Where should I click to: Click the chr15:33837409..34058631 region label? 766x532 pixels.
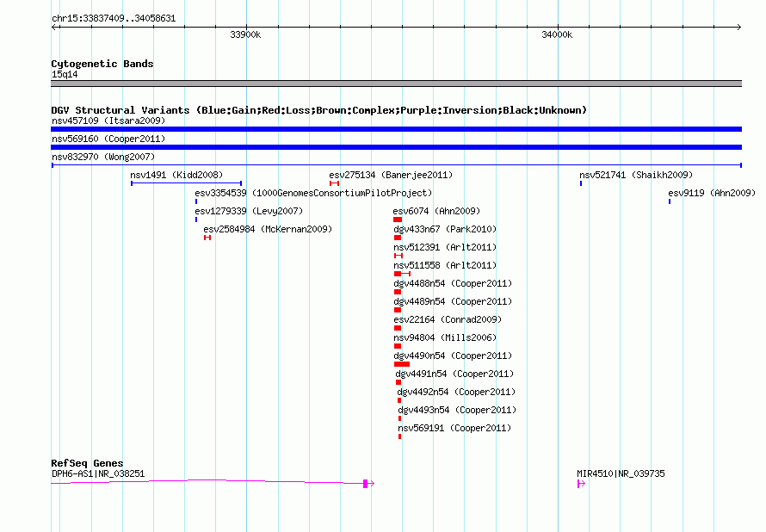click(114, 18)
